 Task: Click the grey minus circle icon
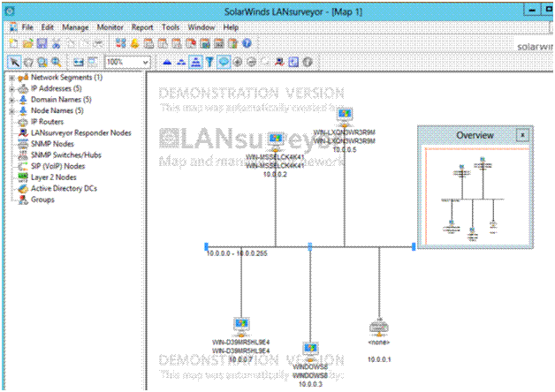(x=252, y=63)
